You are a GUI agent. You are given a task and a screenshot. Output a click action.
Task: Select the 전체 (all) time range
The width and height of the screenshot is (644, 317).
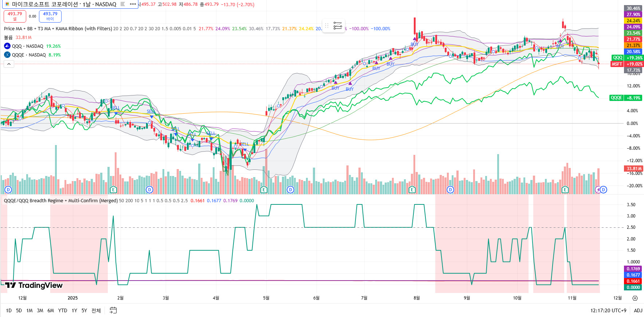click(x=96, y=310)
